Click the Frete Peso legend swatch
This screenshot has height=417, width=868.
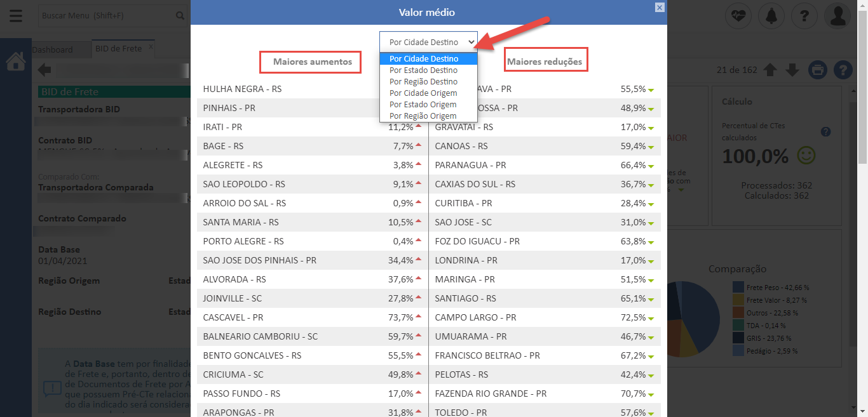(x=738, y=288)
